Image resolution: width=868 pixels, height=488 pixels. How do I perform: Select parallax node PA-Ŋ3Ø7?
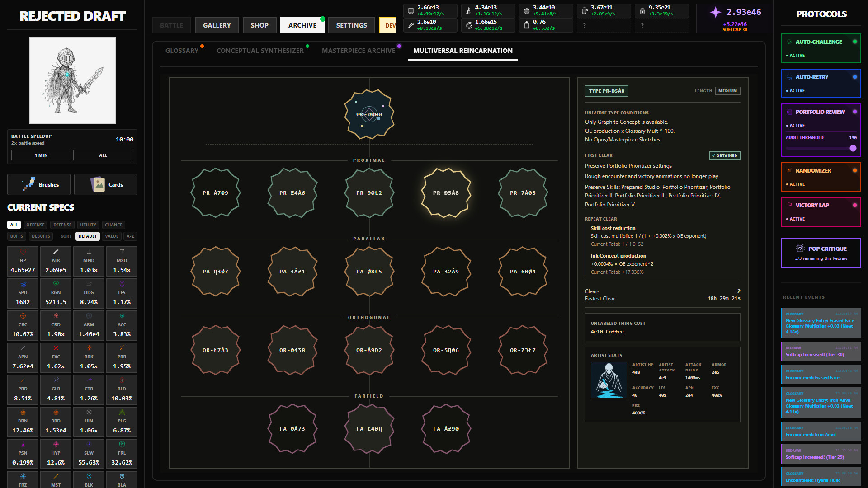pos(215,272)
